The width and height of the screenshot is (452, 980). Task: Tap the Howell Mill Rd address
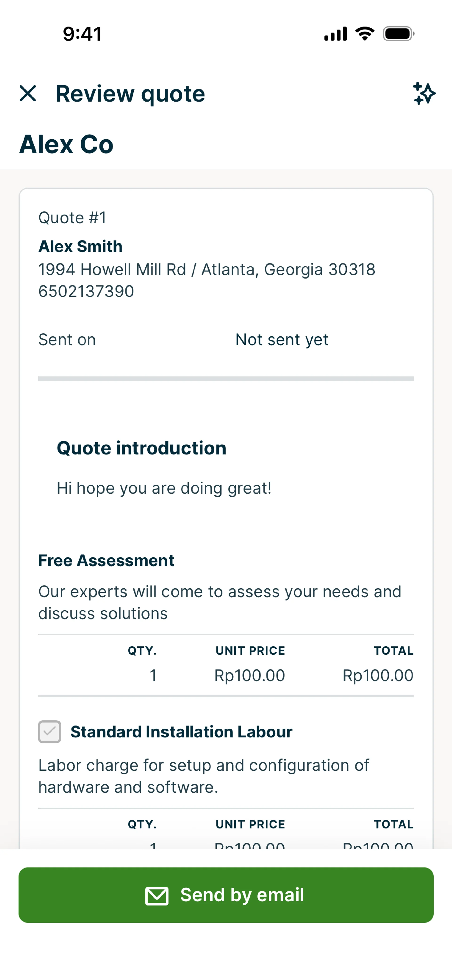coord(207,269)
